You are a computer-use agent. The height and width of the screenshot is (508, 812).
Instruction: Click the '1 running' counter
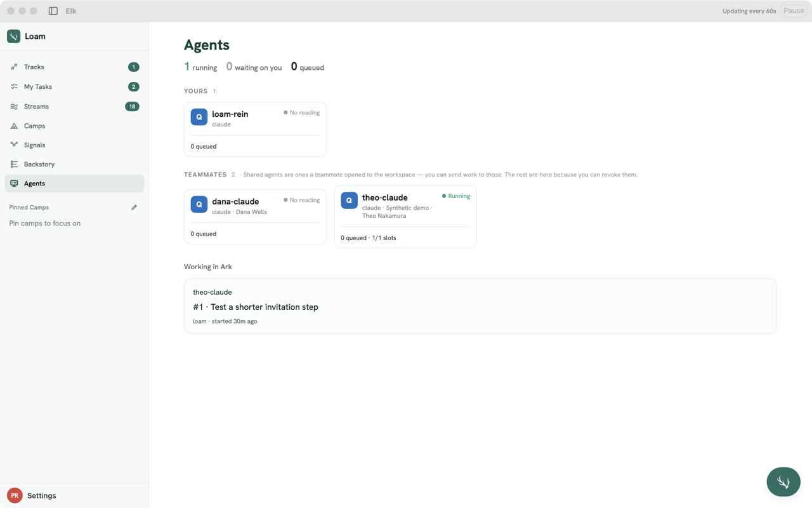tap(200, 67)
